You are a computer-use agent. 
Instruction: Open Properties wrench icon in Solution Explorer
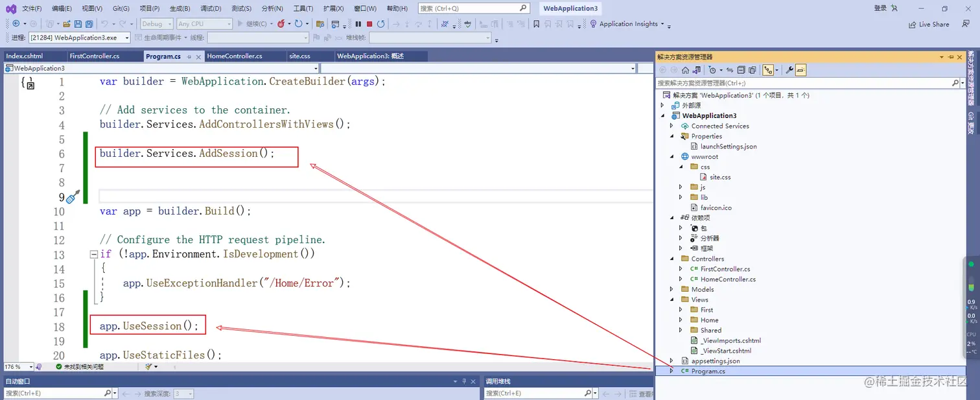(789, 70)
